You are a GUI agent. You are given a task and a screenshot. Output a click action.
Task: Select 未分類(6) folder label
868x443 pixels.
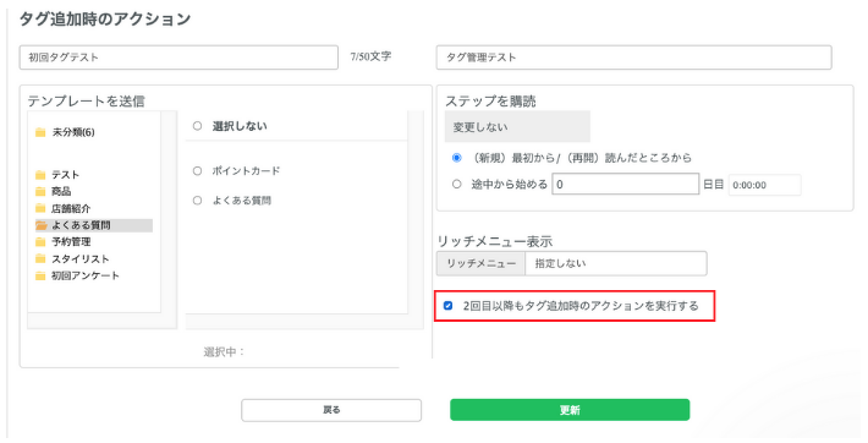[x=73, y=133]
